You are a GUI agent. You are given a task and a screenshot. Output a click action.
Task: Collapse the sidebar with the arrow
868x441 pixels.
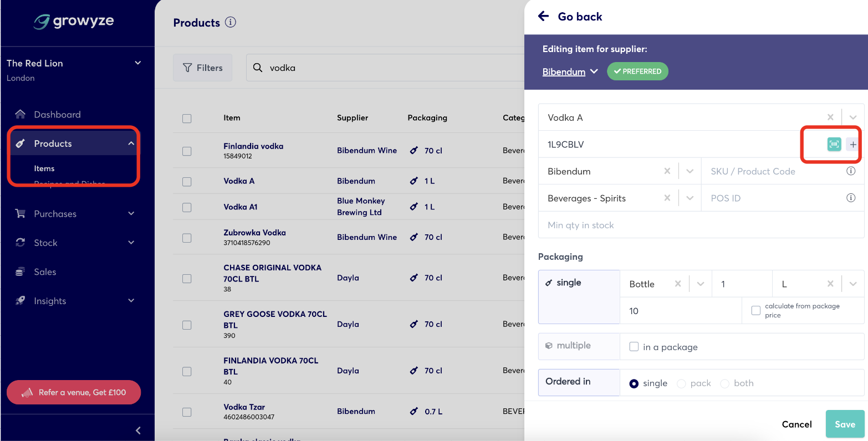tap(138, 430)
